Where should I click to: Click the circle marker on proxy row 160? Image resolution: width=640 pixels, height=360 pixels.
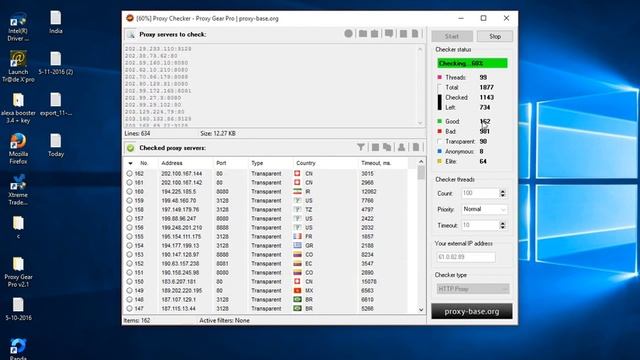pyautogui.click(x=129, y=191)
